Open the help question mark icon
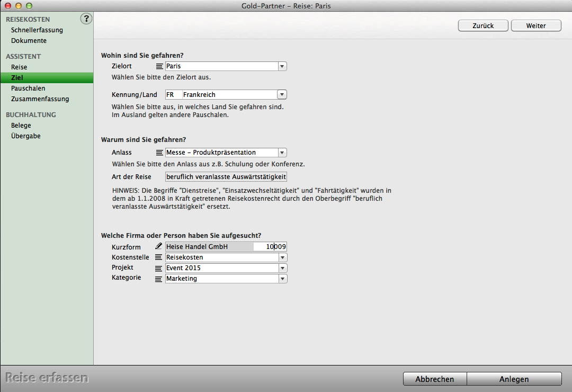572x392 pixels. coord(86,19)
